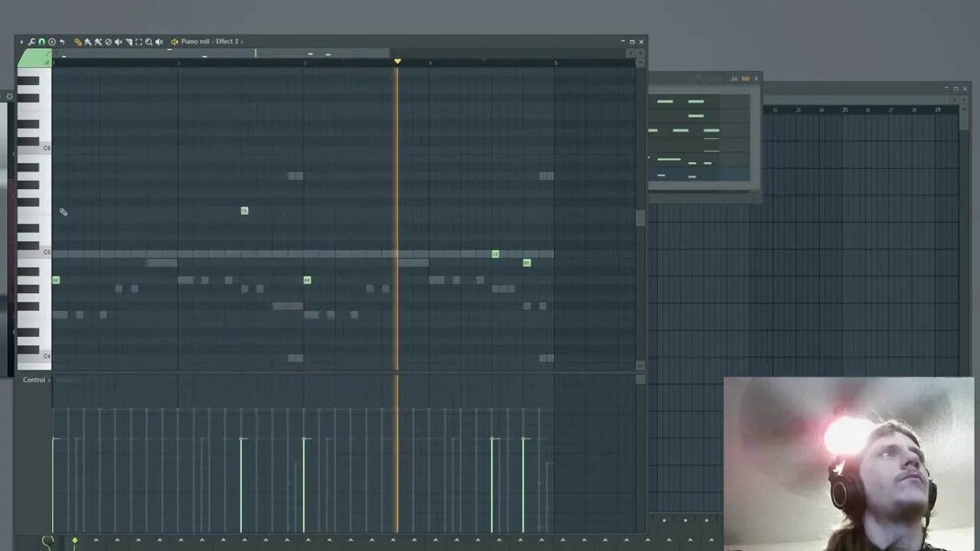Click the green velocity bar at bar 3
Screen dimensions: 980x551
304,484
